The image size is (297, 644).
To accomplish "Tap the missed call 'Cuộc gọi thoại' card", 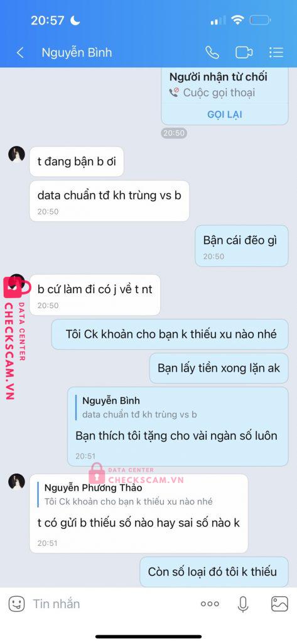I will click(x=224, y=97).
